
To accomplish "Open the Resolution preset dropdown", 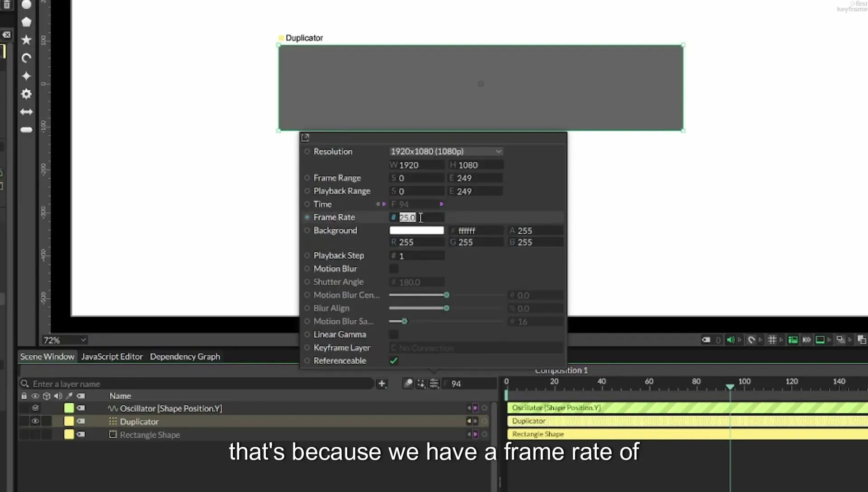I will [446, 151].
